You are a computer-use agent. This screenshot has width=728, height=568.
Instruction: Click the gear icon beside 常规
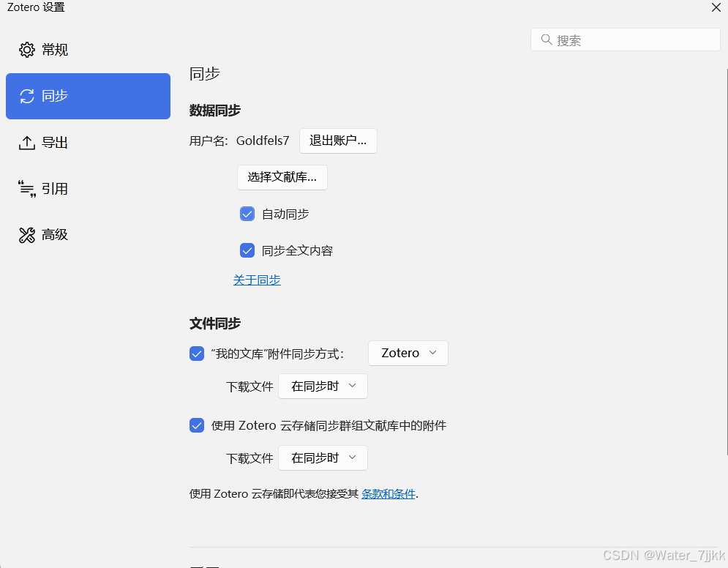click(x=27, y=50)
